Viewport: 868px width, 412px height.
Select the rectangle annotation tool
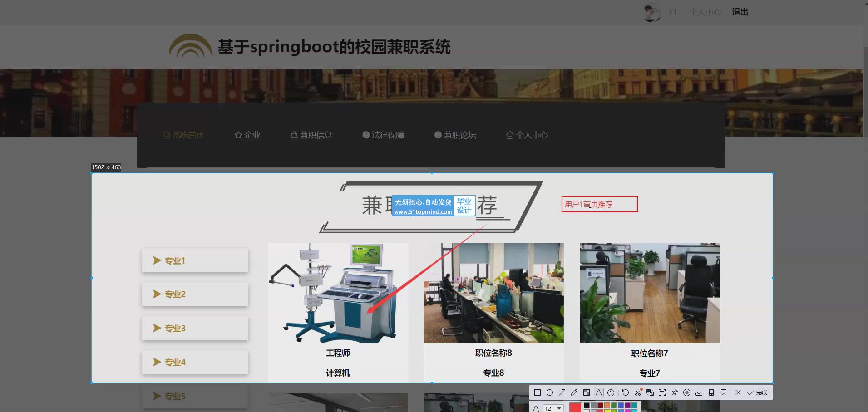coord(538,392)
